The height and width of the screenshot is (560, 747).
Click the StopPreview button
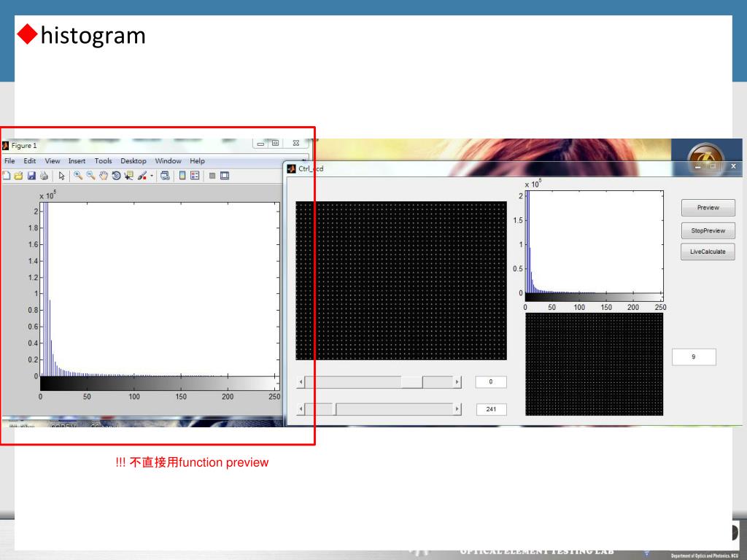pyautogui.click(x=708, y=230)
